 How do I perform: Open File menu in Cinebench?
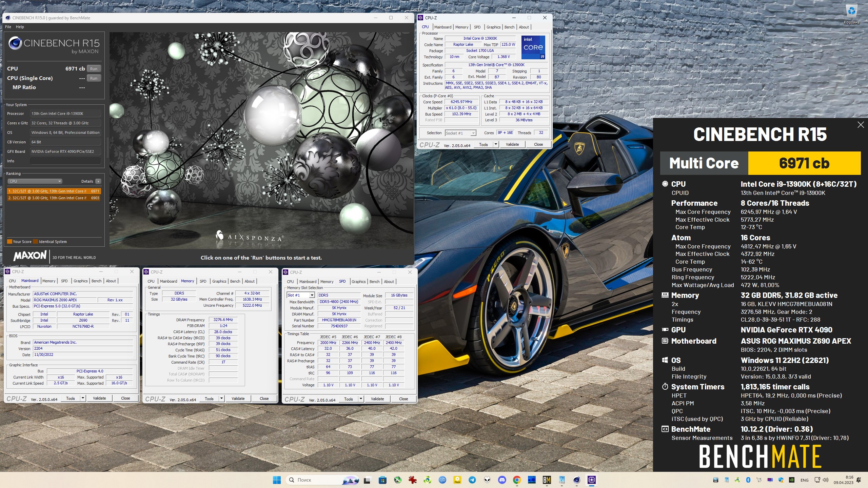[8, 27]
